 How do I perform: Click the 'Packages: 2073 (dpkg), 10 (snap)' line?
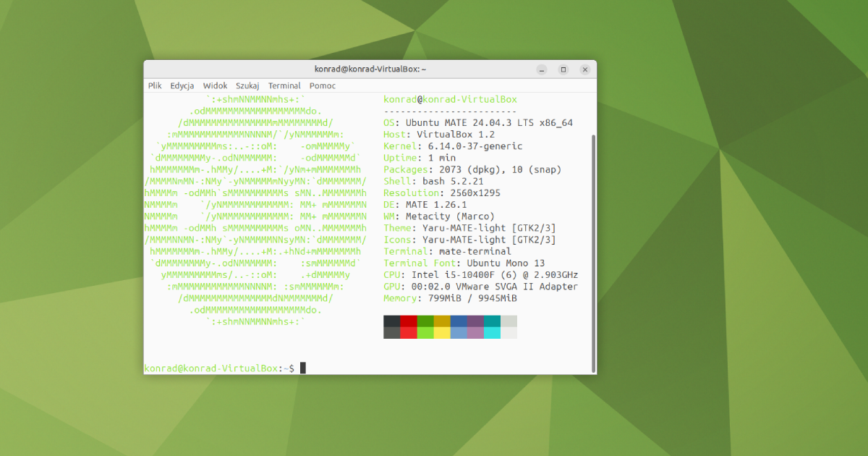point(472,169)
